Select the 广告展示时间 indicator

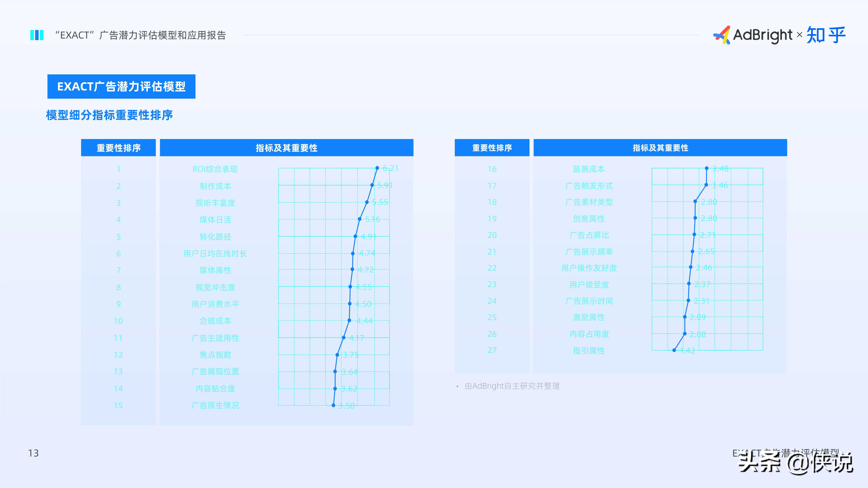(589, 301)
